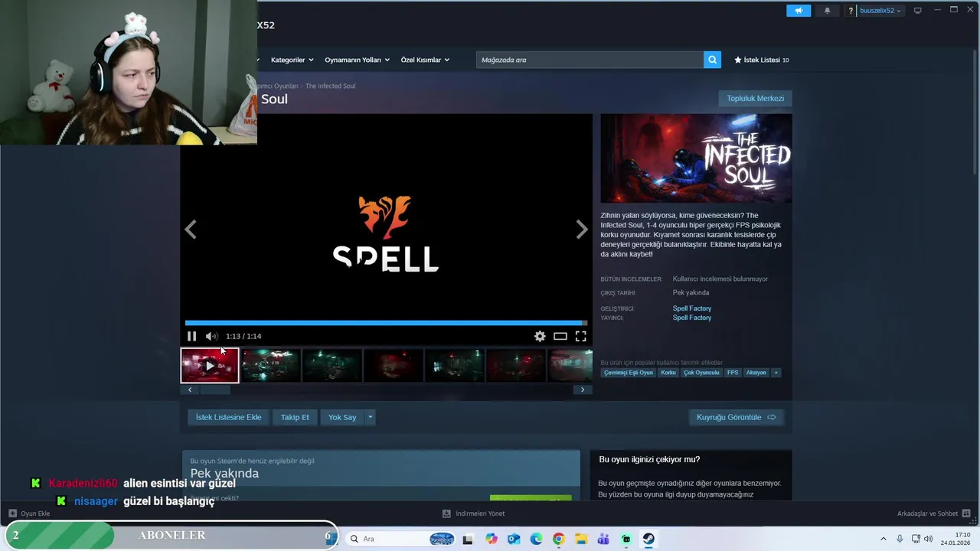This screenshot has width=980, height=551.
Task: Go to next media with right arrow
Action: (x=582, y=229)
